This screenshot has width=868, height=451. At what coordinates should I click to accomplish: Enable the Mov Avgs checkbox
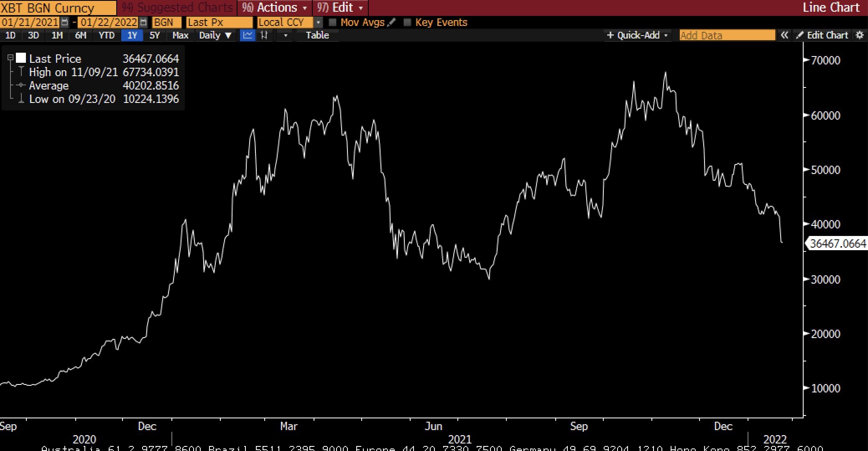point(333,22)
